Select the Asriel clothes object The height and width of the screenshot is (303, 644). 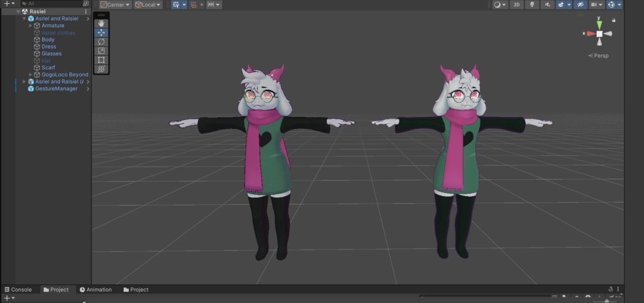[58, 33]
